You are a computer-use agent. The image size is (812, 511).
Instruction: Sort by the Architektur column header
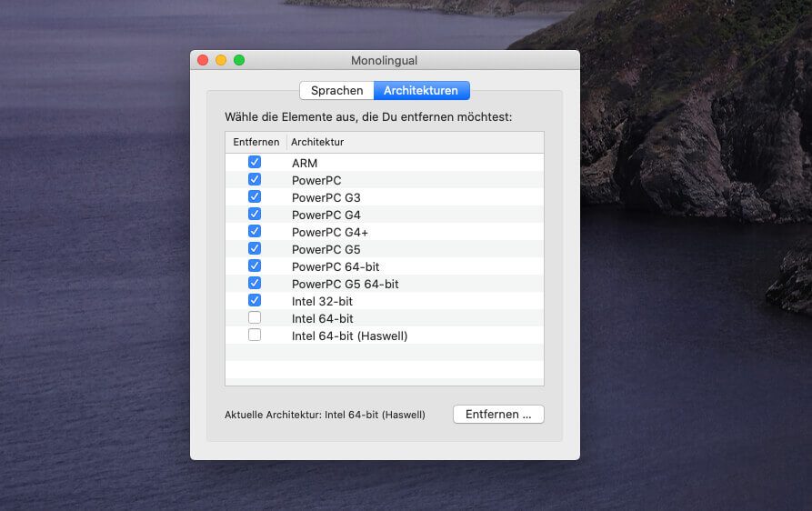(x=416, y=142)
